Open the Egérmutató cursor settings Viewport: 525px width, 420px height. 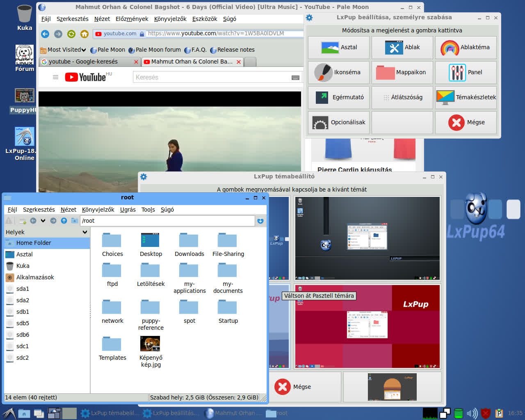pyautogui.click(x=339, y=98)
